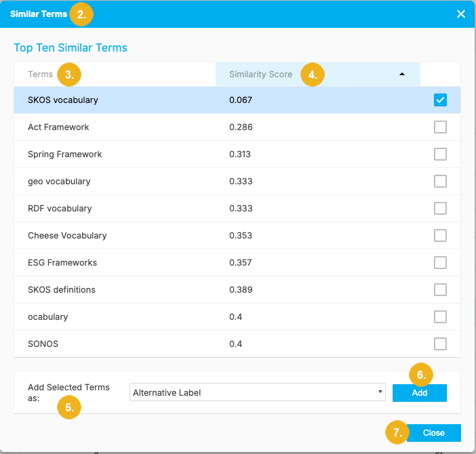
Task: Close the Similar Terms dialog with X icon
Action: pos(461,14)
